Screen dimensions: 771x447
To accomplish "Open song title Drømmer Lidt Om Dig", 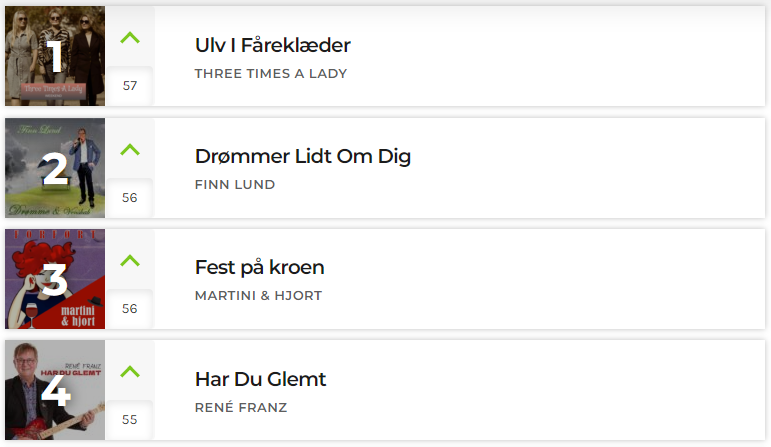I will 303,156.
